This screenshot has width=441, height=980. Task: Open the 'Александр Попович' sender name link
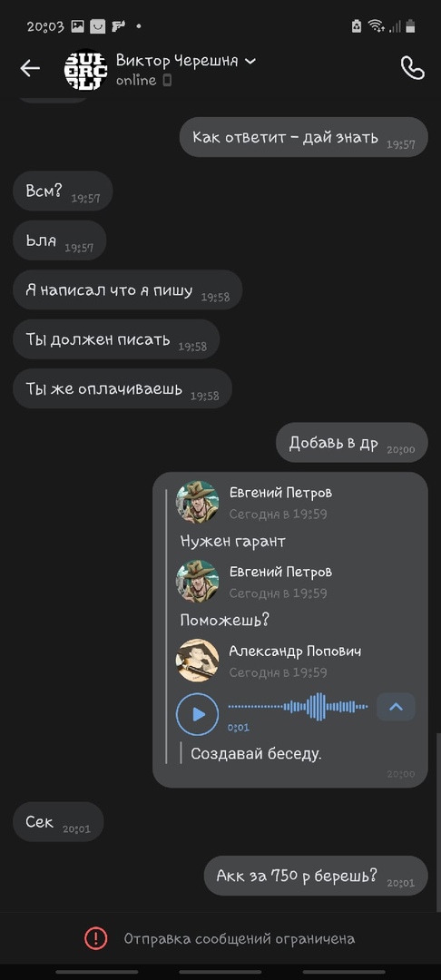(x=295, y=652)
